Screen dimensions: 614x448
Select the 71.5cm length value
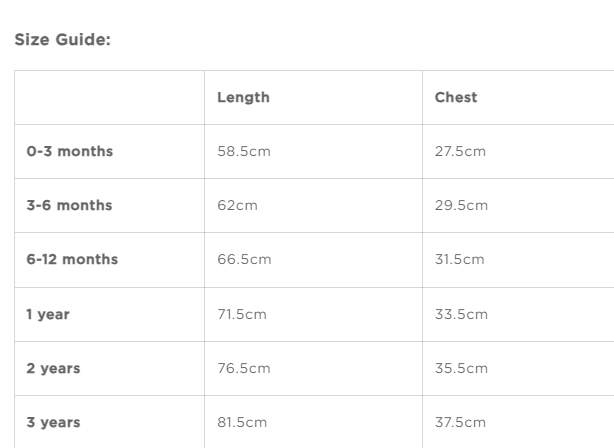[242, 314]
